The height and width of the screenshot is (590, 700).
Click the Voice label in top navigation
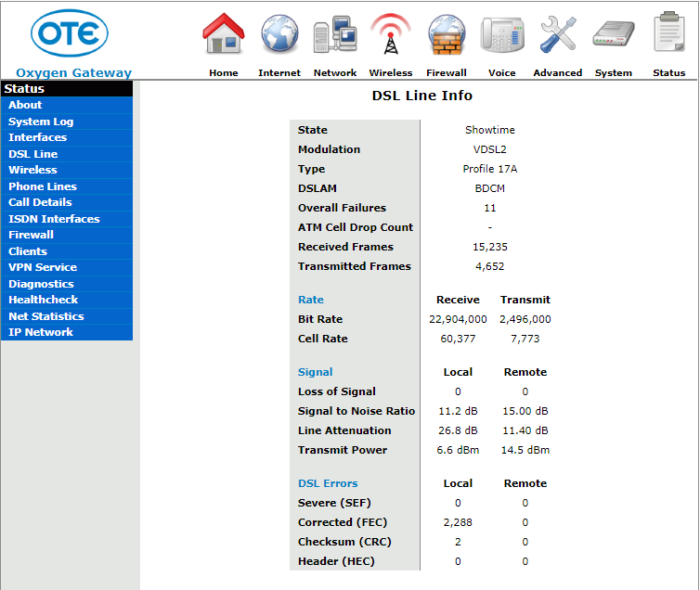click(x=502, y=72)
